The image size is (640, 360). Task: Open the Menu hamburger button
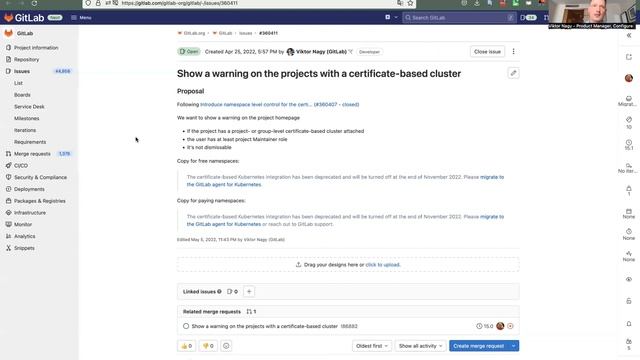[81, 18]
